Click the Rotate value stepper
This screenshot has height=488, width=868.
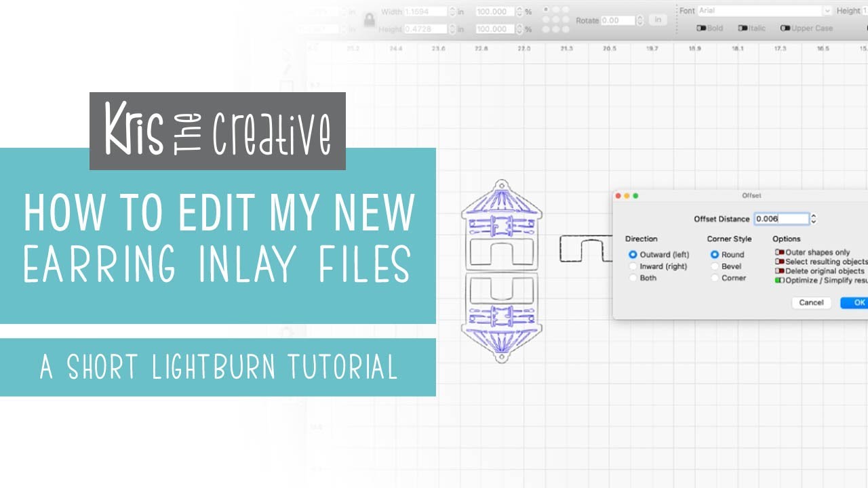[x=639, y=20]
